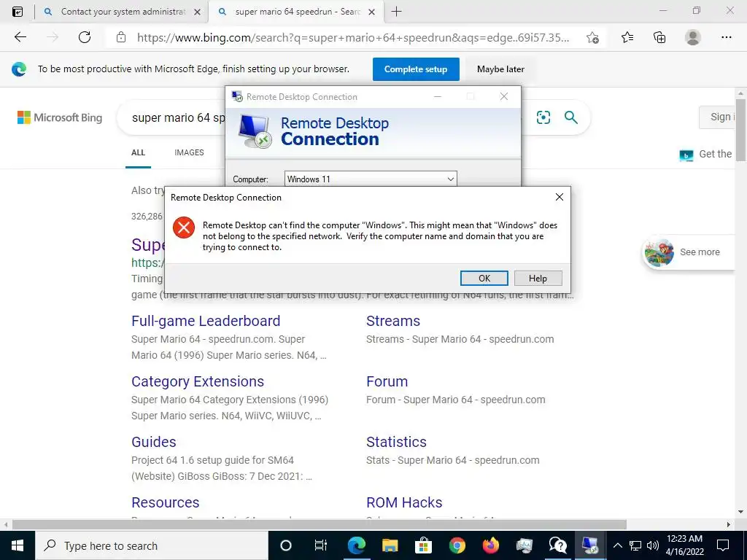Click the Microsoft Bing logo
This screenshot has width=747, height=560.
point(60,117)
